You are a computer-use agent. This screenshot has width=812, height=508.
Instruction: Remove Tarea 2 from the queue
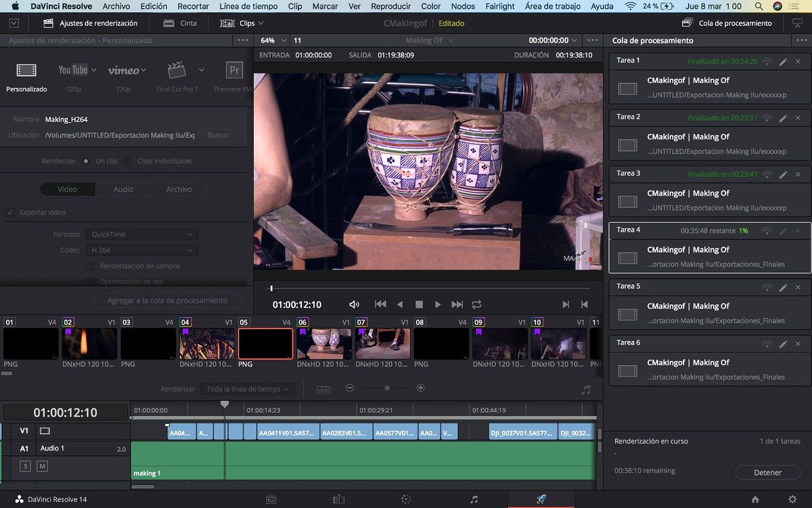click(x=798, y=118)
